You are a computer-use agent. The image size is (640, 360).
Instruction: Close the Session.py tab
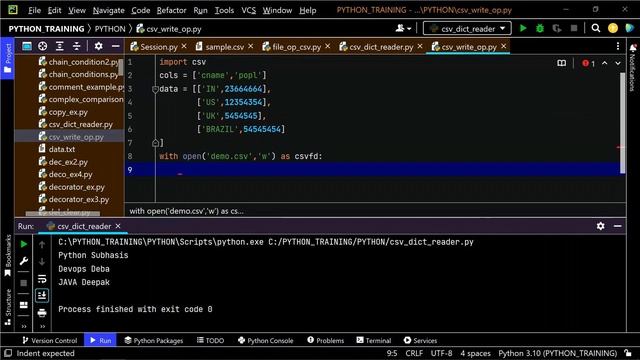pyautogui.click(x=184, y=46)
